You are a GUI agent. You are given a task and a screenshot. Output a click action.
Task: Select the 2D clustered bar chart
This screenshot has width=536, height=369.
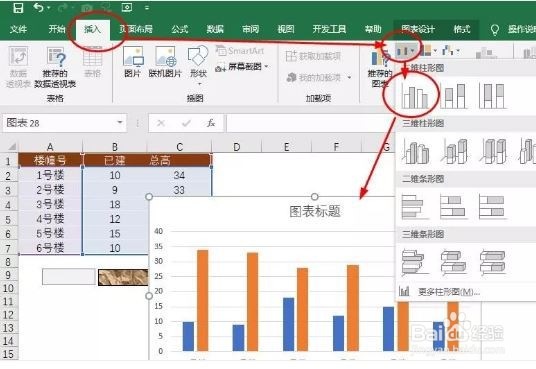[414, 207]
